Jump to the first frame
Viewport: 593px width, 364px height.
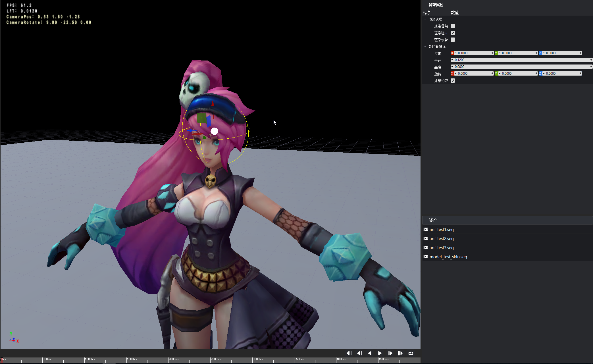(x=349, y=353)
